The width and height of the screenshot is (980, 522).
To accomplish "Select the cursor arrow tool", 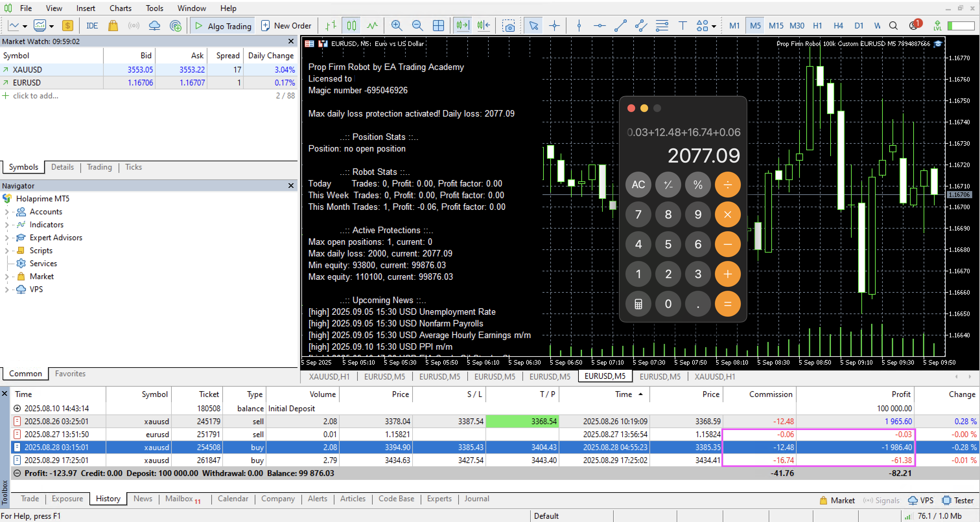I will [533, 26].
